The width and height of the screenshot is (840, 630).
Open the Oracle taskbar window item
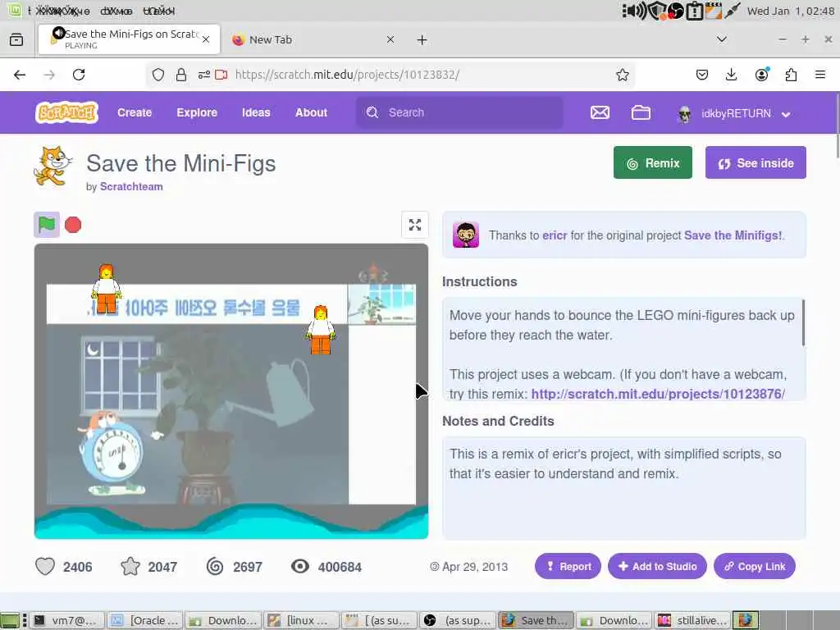click(145, 620)
